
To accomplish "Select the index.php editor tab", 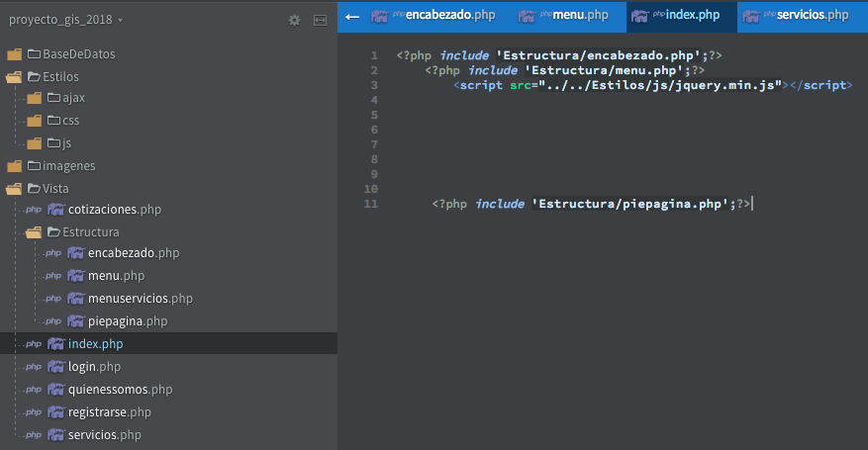I will pyautogui.click(x=682, y=17).
